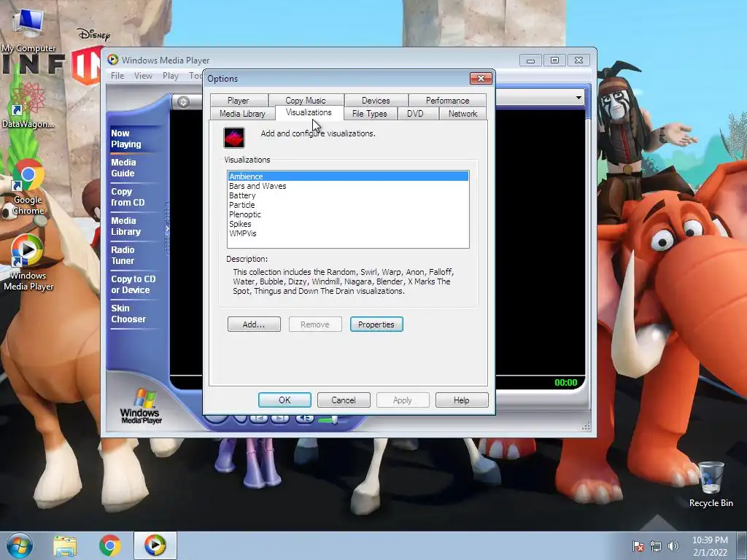Viewport: 747px width, 560px height.
Task: Click the Media Player window resize grip
Action: pos(586,426)
